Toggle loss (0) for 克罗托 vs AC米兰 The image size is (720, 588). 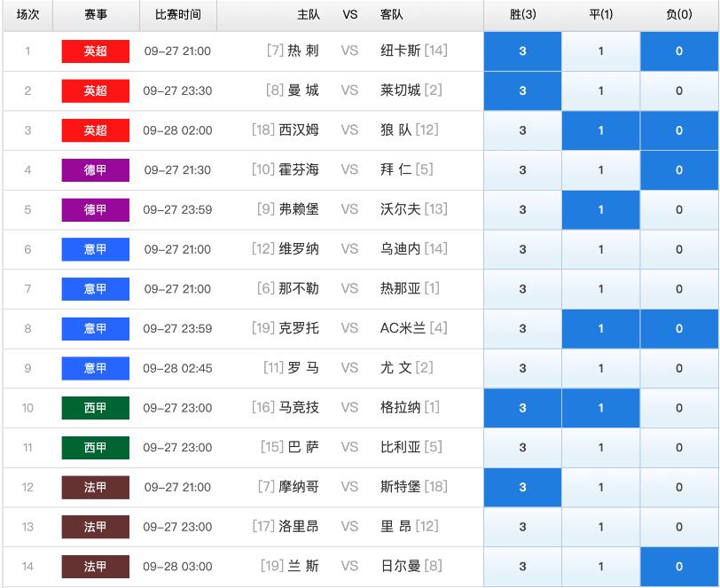point(679,328)
